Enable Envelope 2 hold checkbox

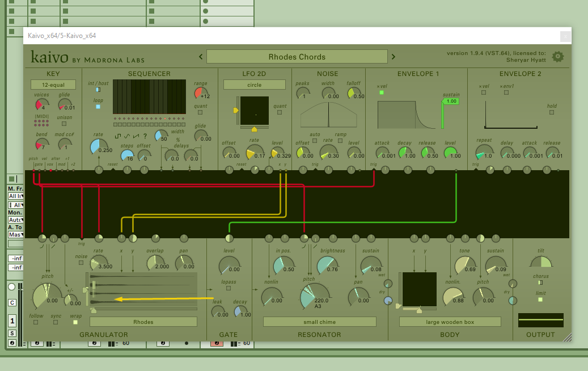pyautogui.click(x=552, y=112)
